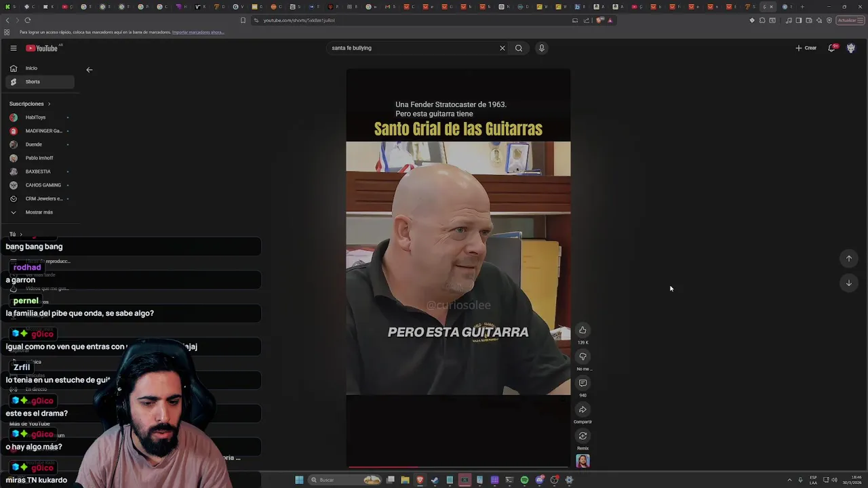Start voice search with the microphone
Viewport: 868px width, 488px height.
click(x=541, y=48)
